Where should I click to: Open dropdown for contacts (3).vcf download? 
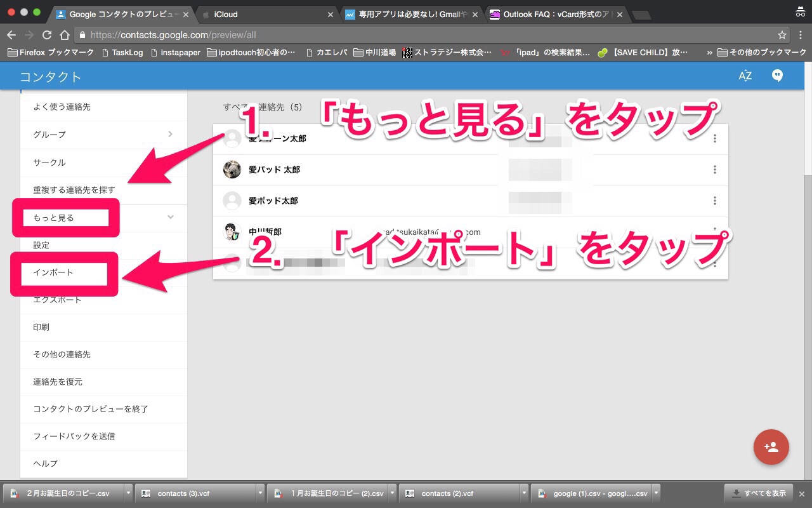coord(260,493)
